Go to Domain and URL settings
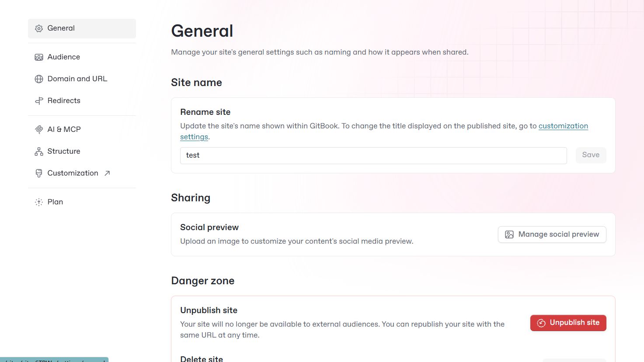Screen dimensions: 644x362 pyautogui.click(x=77, y=79)
